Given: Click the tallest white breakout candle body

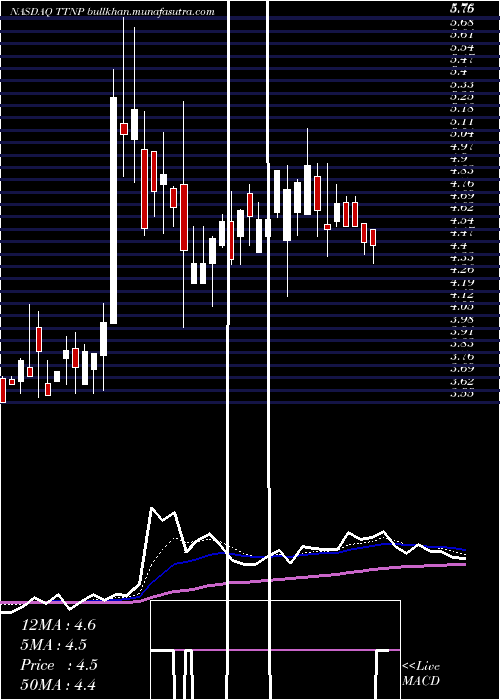Looking at the screenshot, I should tap(113, 210).
